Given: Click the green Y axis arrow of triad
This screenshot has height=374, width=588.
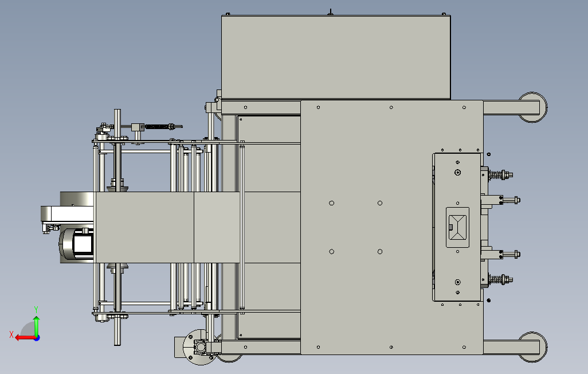Looking at the screenshot, I should tap(36, 326).
